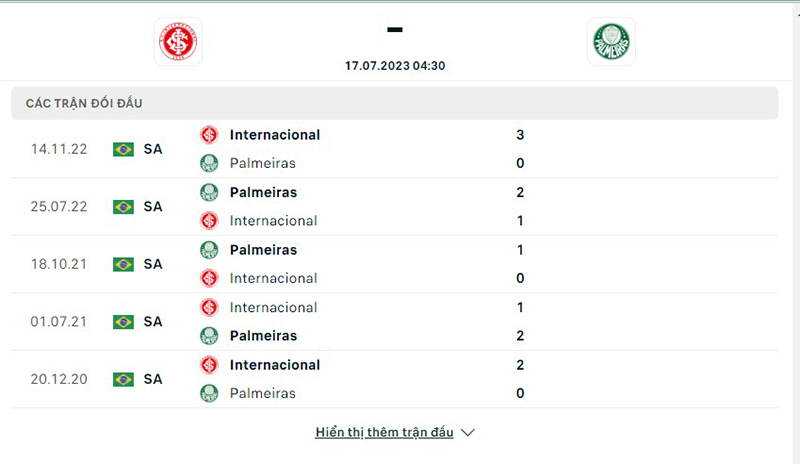Click Palmeiras logo in the 14.11.22 match

click(x=209, y=163)
